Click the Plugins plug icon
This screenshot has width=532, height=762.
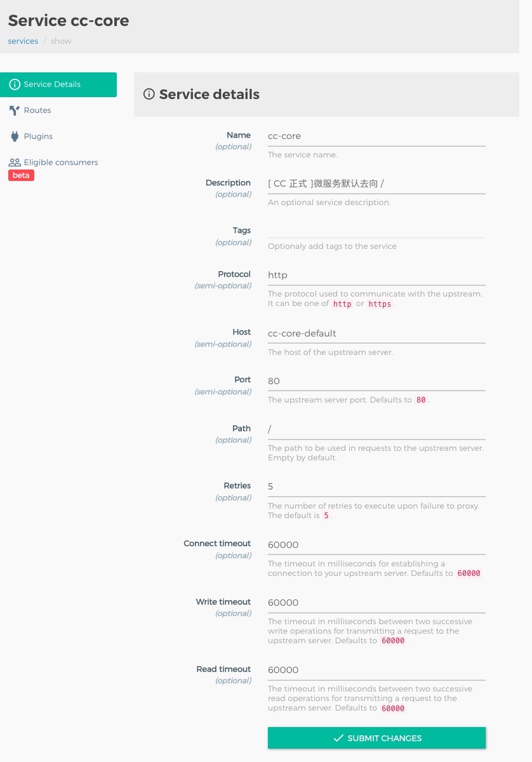click(x=15, y=137)
